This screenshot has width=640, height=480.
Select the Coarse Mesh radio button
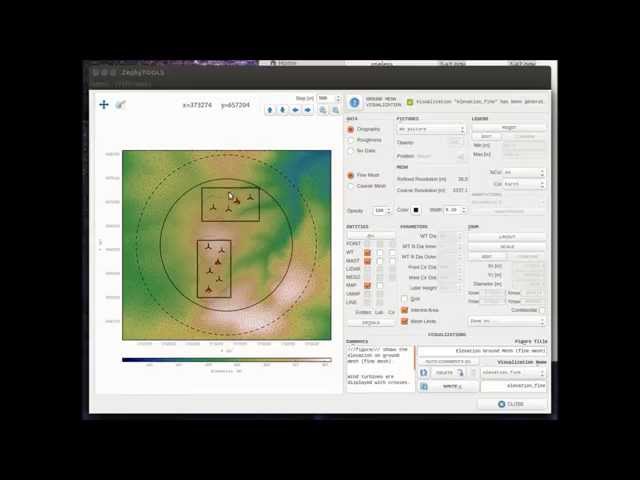pyautogui.click(x=351, y=186)
